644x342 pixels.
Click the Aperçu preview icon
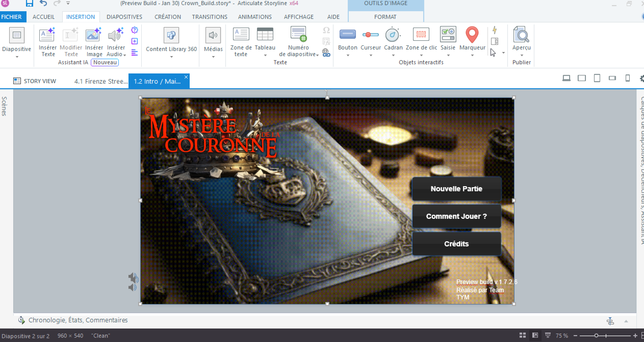(521, 34)
